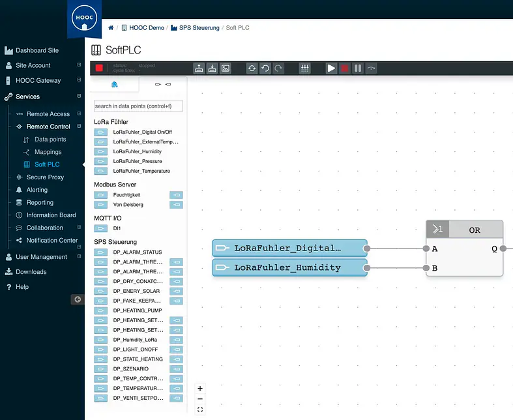Viewport: 513px width, 420px height.
Task: Expand the Site Account menu
Action: coord(78,65)
